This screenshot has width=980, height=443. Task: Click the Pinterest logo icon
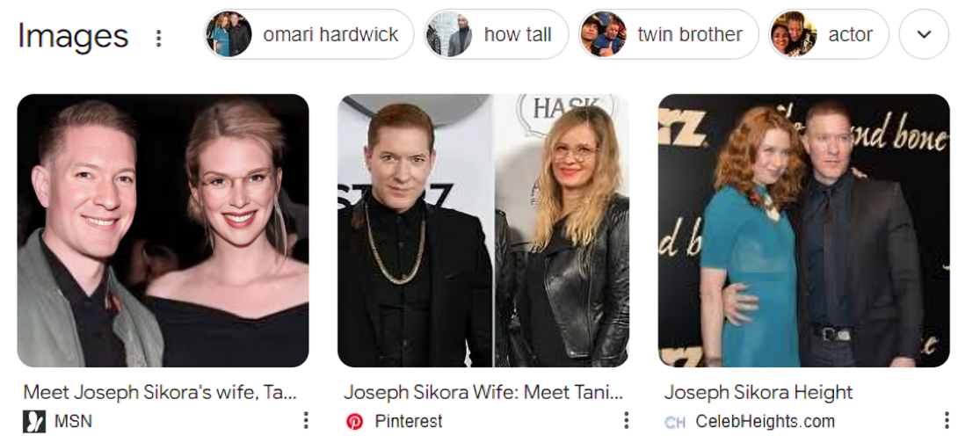tap(354, 422)
